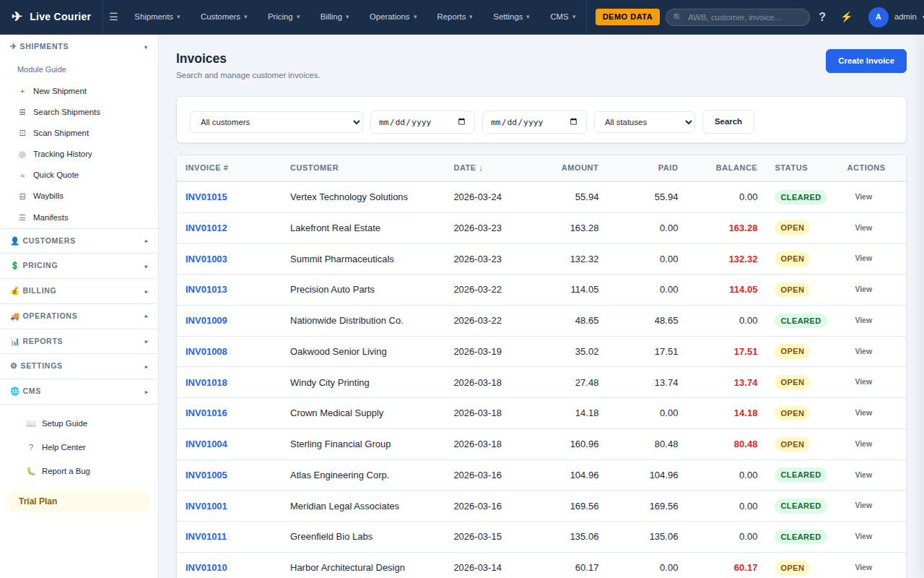Click the lightning bolt quick actions icon

tap(846, 17)
